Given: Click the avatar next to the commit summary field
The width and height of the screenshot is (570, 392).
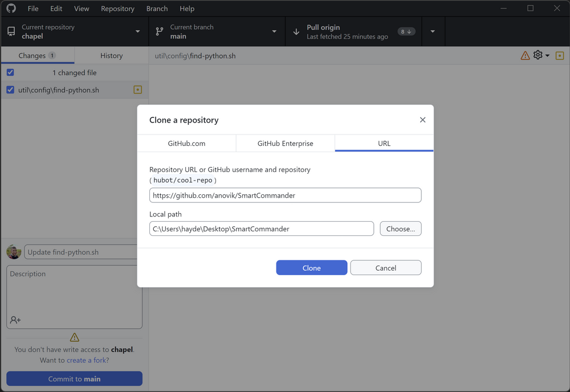Looking at the screenshot, I should [x=13, y=252].
